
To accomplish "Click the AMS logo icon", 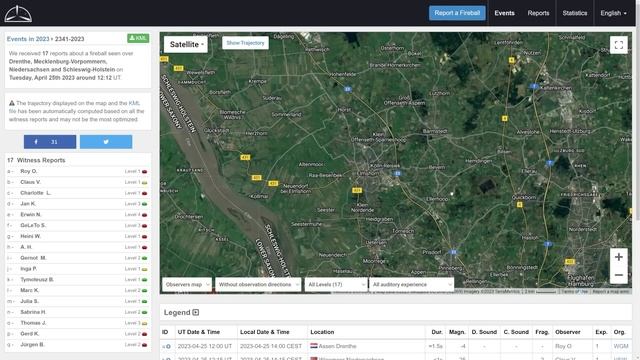I will [18, 14].
